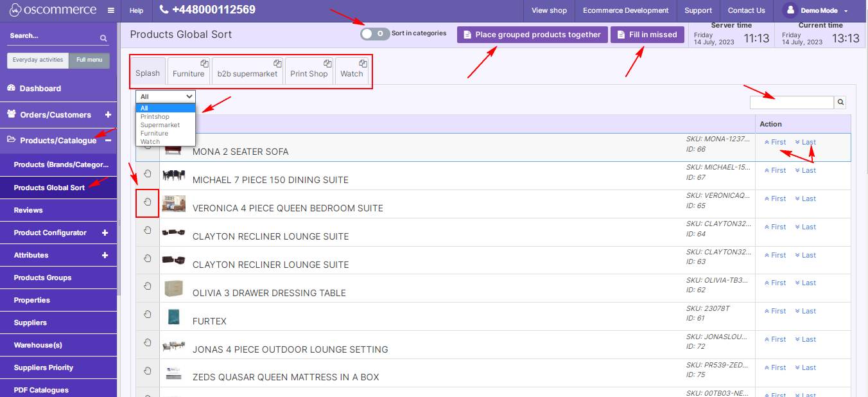Click drag handle for Jonas 4 Piece Outdoor Lounge Setting

tap(147, 342)
